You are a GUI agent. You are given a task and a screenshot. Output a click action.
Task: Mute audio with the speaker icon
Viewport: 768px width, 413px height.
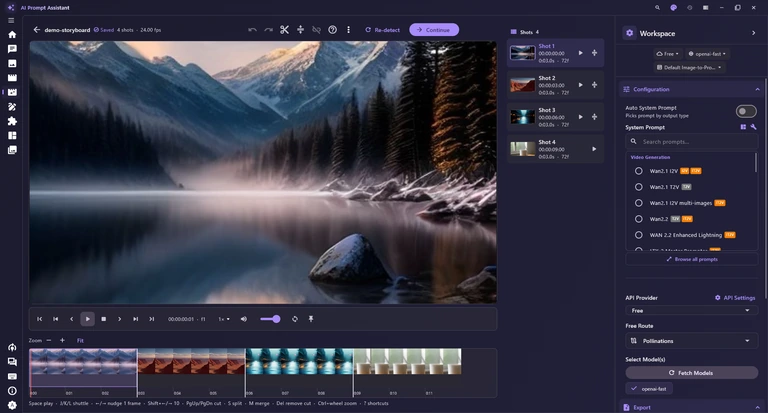244,319
